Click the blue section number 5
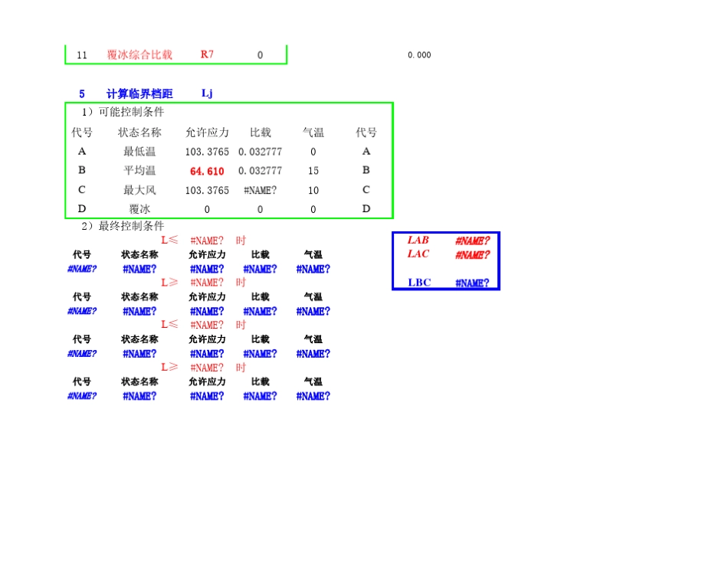This screenshot has height=563, width=728. [x=82, y=93]
